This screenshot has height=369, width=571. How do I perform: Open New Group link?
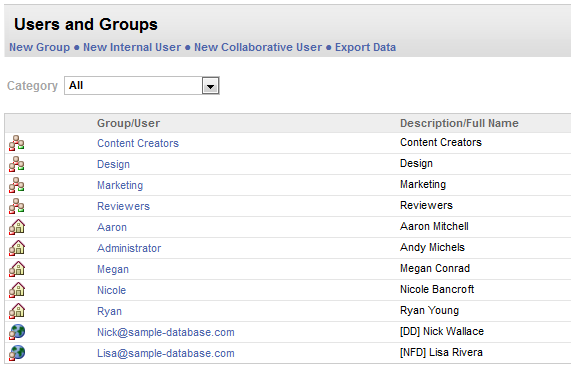pos(39,47)
